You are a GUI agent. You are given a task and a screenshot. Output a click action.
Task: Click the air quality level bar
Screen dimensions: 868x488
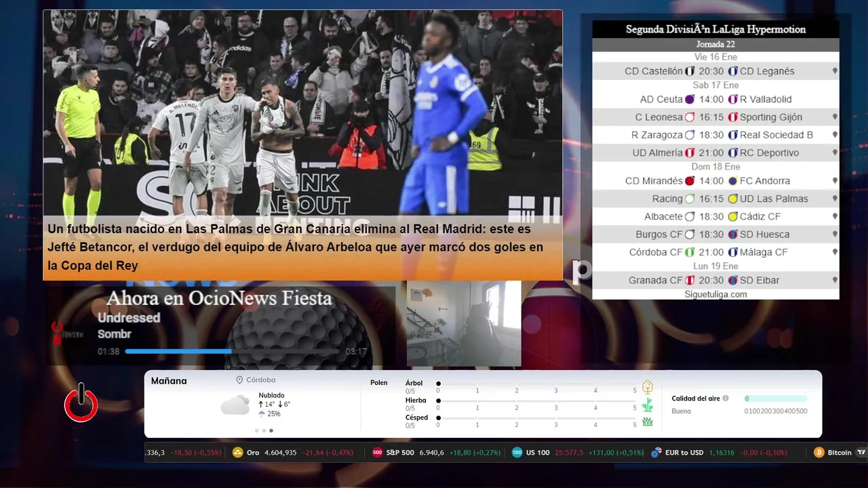click(x=776, y=399)
